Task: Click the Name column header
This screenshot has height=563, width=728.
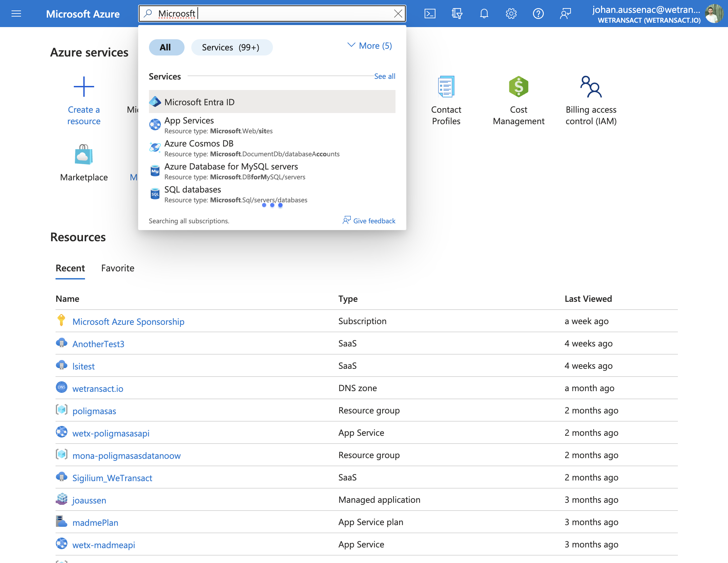Action: click(67, 298)
